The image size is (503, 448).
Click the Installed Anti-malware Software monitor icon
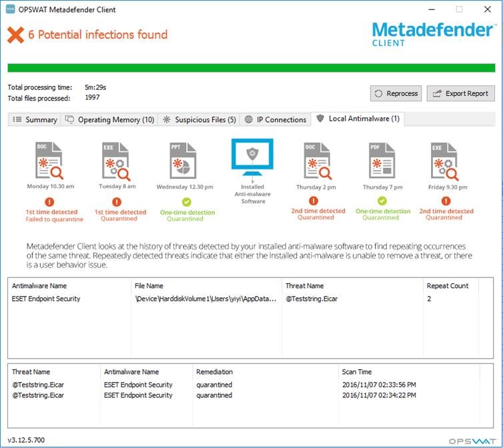tap(252, 157)
